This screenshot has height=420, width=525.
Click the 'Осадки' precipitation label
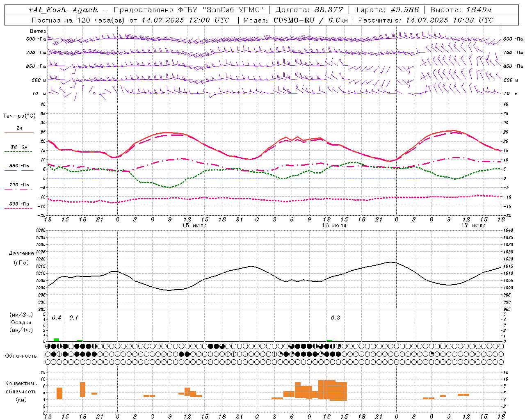(21, 322)
